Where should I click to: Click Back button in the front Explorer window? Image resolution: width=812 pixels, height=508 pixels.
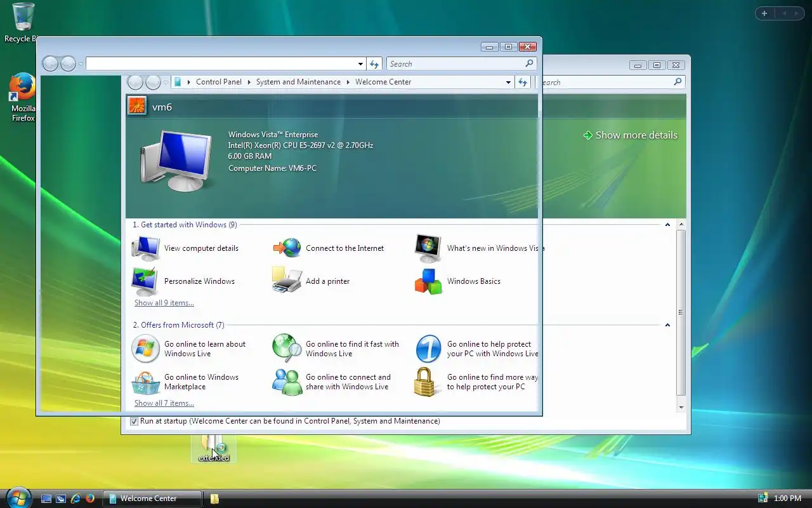click(50, 63)
